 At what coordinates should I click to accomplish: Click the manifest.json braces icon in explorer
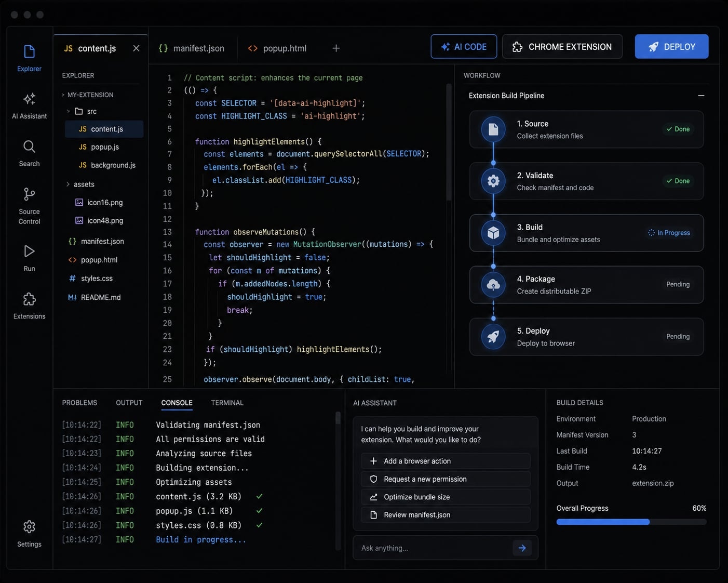pos(72,241)
